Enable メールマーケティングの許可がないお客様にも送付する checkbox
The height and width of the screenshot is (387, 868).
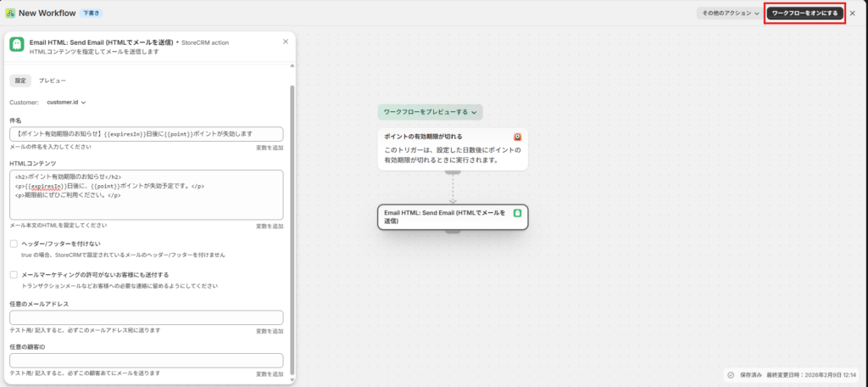coord(14,275)
